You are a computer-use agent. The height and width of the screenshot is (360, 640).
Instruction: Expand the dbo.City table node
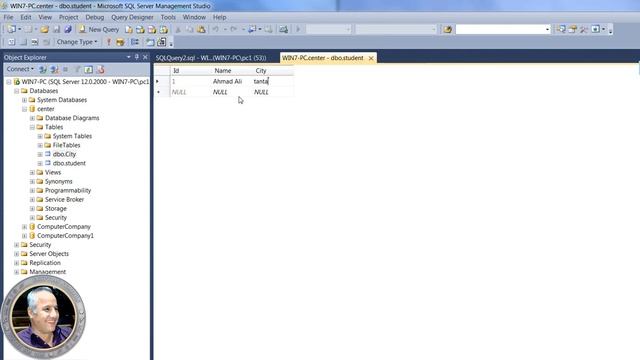click(40, 154)
